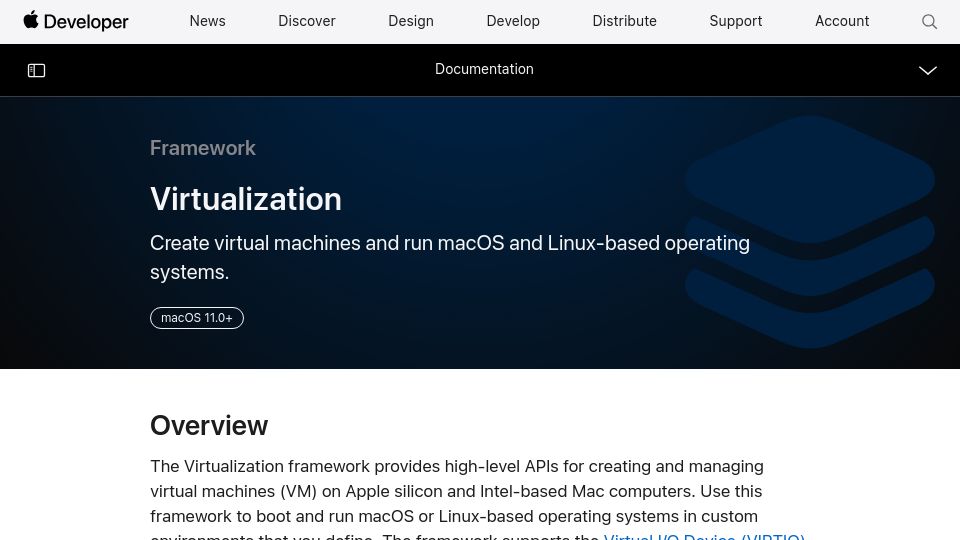Viewport: 960px width, 540px height.
Task: Open the Account menu item
Action: pos(842,21)
